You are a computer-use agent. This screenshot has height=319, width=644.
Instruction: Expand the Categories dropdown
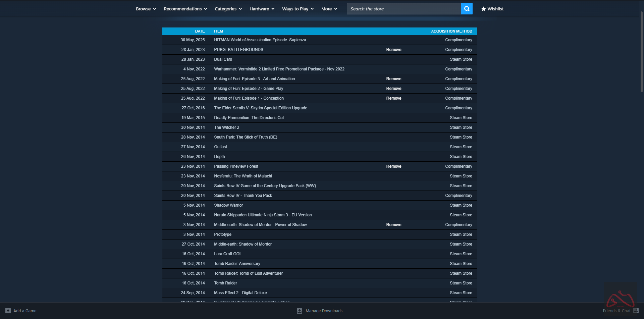[x=228, y=9]
